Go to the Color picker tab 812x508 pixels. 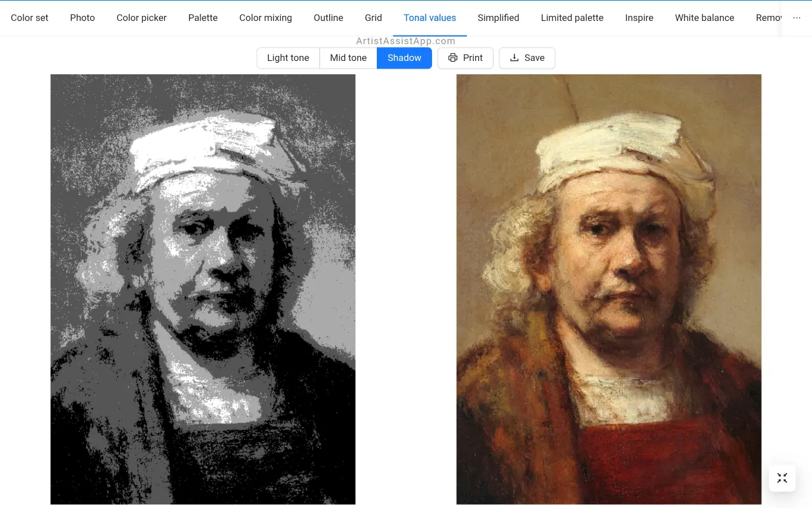pos(141,18)
